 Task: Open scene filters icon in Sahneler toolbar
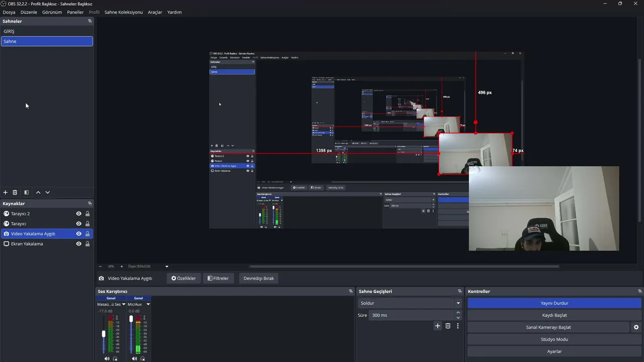click(x=27, y=193)
